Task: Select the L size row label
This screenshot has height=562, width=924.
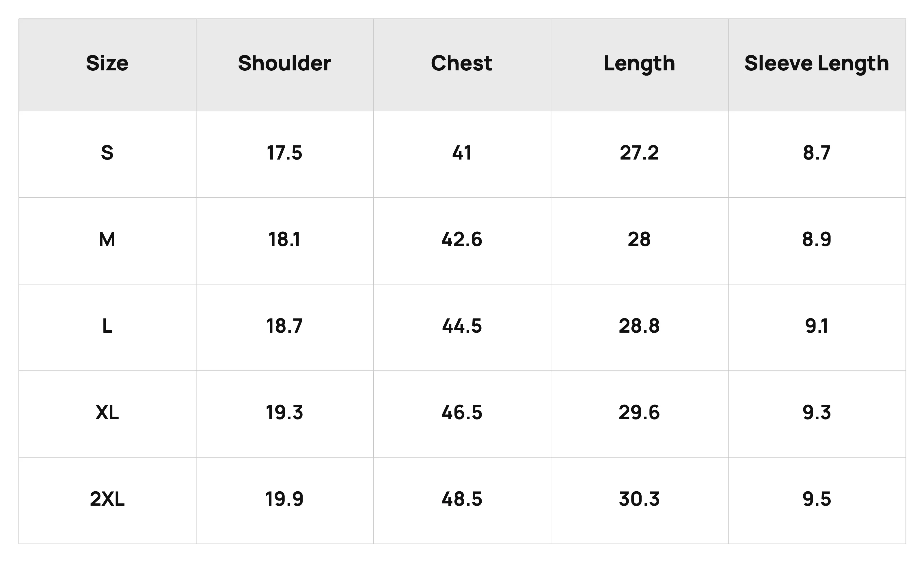Action: pyautogui.click(x=107, y=326)
